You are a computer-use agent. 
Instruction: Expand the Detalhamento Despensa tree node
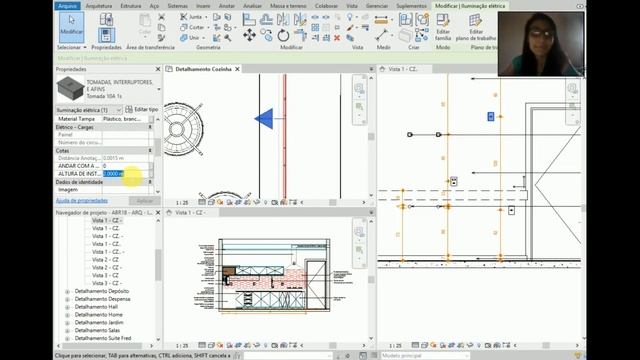pos(68,299)
